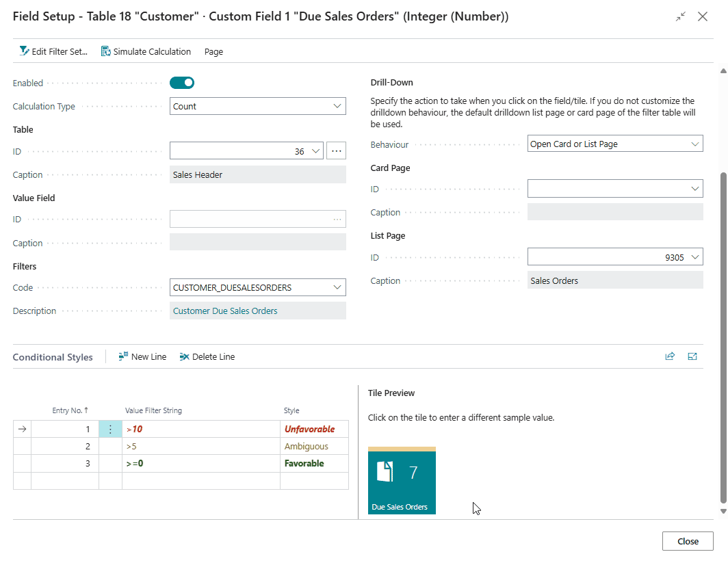
Task: Click the Card Page ID field
Action: pos(609,188)
